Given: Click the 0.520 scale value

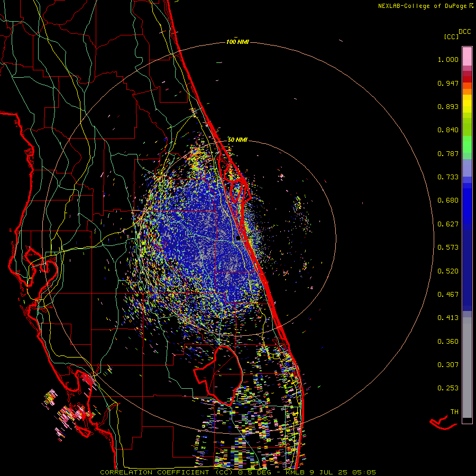Looking at the screenshot, I should pyautogui.click(x=448, y=271).
